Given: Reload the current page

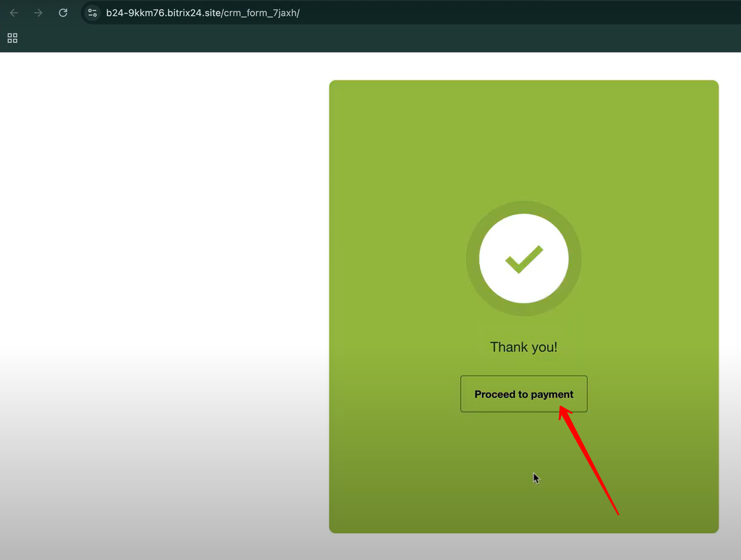Looking at the screenshot, I should coord(63,13).
